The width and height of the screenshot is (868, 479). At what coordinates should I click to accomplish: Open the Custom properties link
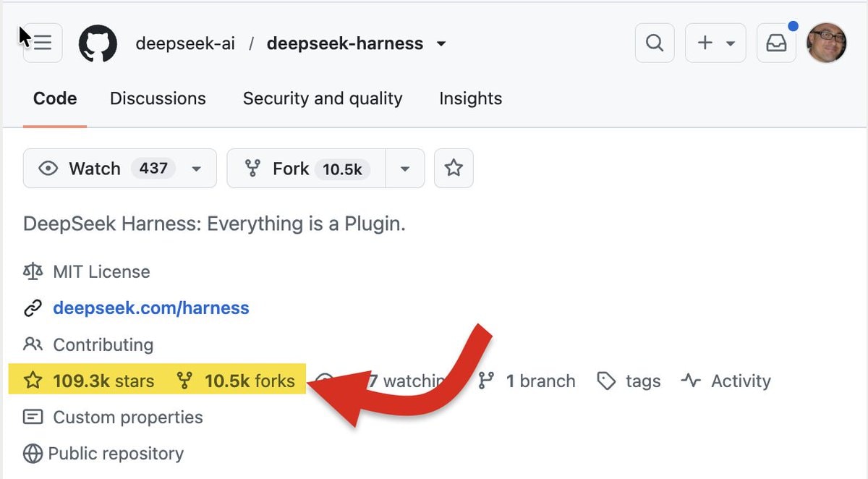click(x=128, y=417)
